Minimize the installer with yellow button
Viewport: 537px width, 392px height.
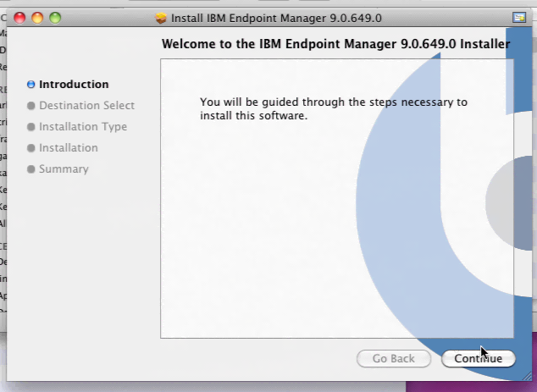(37, 18)
